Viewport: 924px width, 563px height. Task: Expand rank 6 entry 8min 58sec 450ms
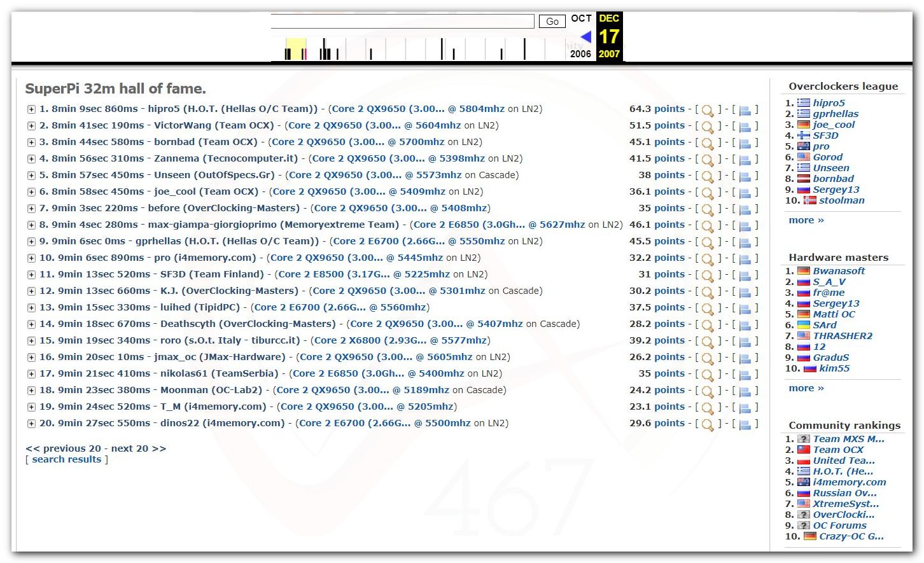[31, 192]
